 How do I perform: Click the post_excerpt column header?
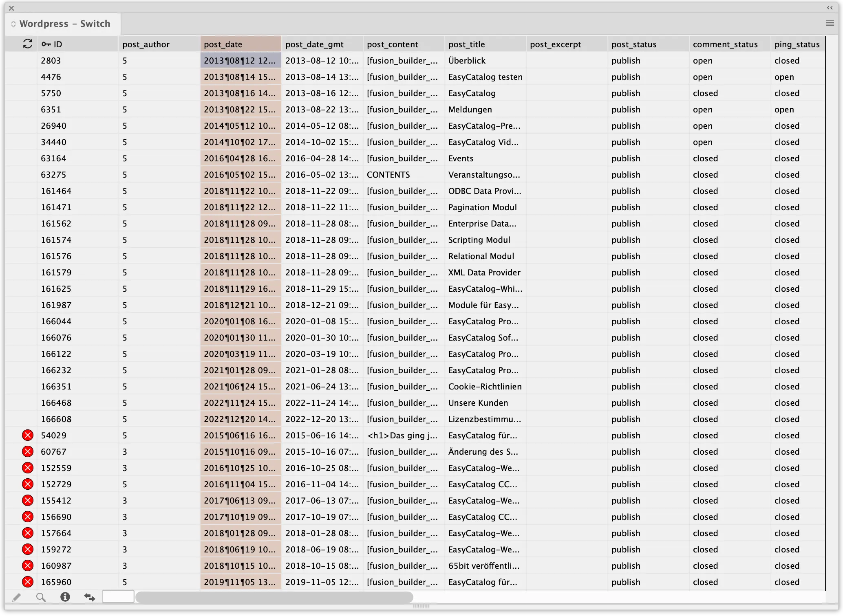567,44
